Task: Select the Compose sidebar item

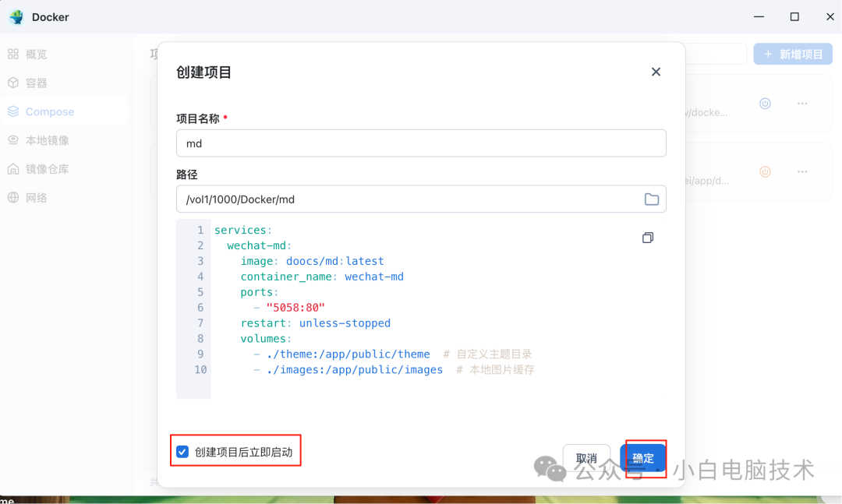Action: coord(65,111)
